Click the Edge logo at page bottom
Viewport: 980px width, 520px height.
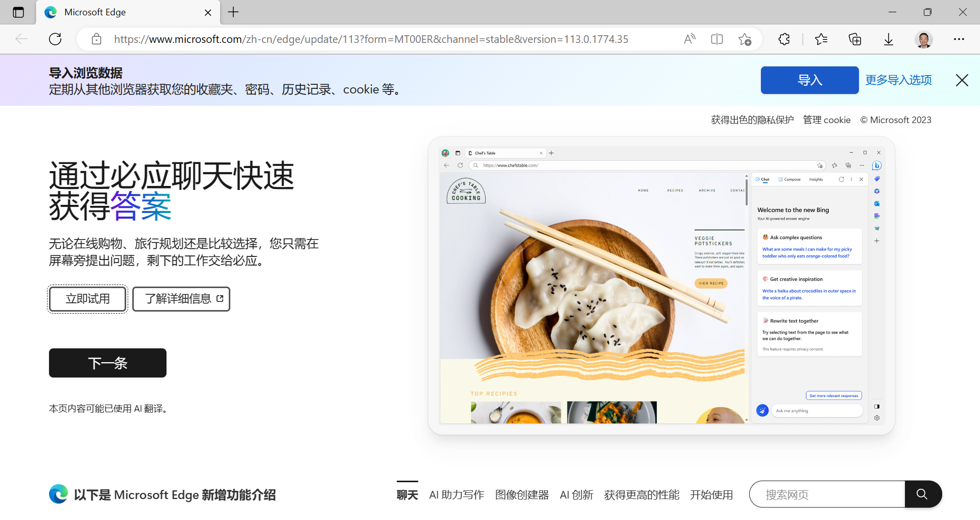[59, 494]
